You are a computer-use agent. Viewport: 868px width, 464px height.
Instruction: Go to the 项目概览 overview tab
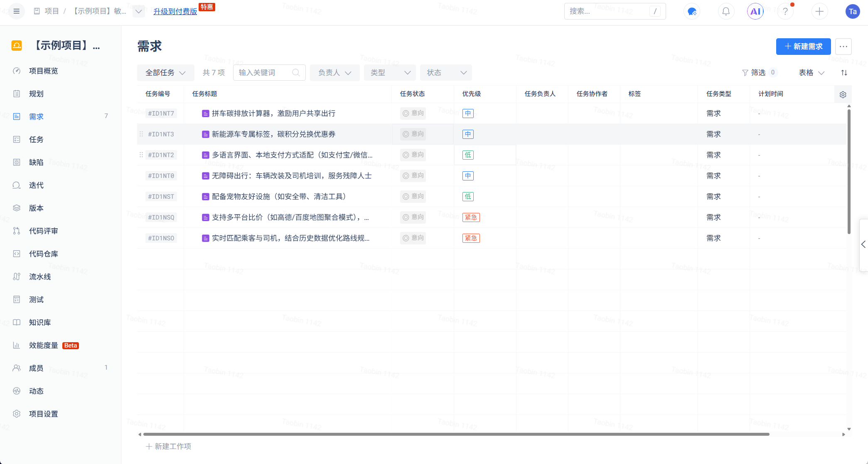[43, 71]
